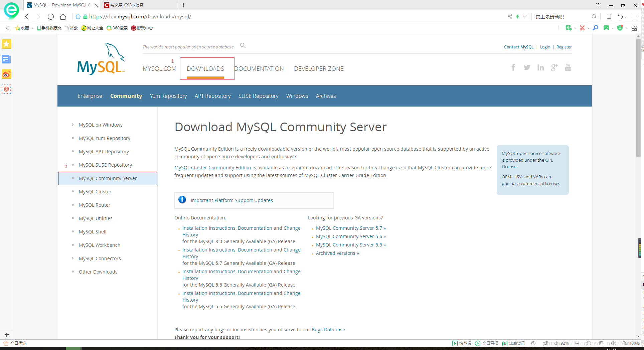
Task: Open the green shield wallet icon
Action: 620,28
